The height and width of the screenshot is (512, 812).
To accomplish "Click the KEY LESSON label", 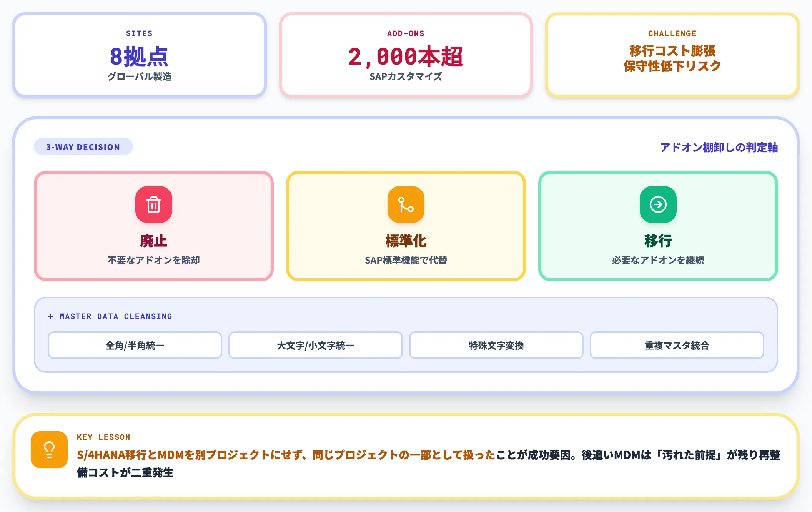I will [x=103, y=437].
